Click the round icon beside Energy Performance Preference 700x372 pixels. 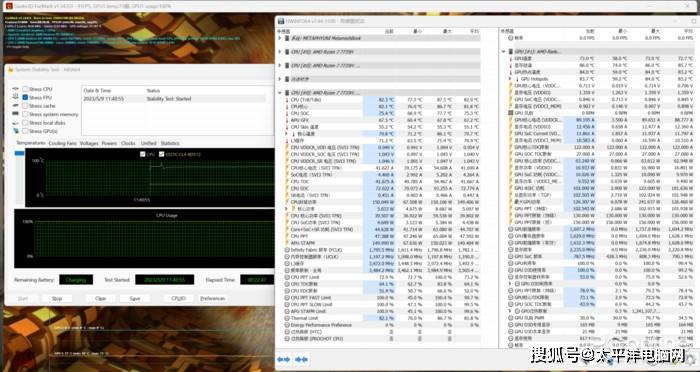pyautogui.click(x=287, y=325)
